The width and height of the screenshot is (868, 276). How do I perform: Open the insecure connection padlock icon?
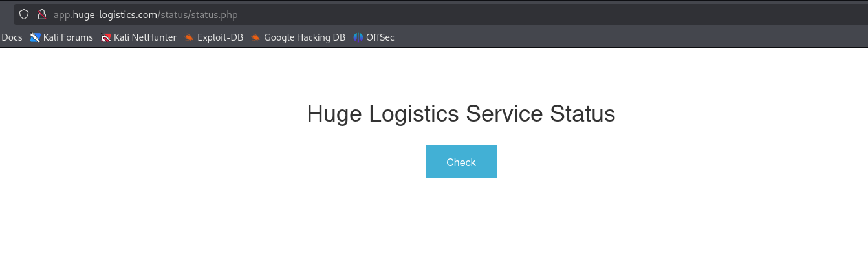pos(42,14)
